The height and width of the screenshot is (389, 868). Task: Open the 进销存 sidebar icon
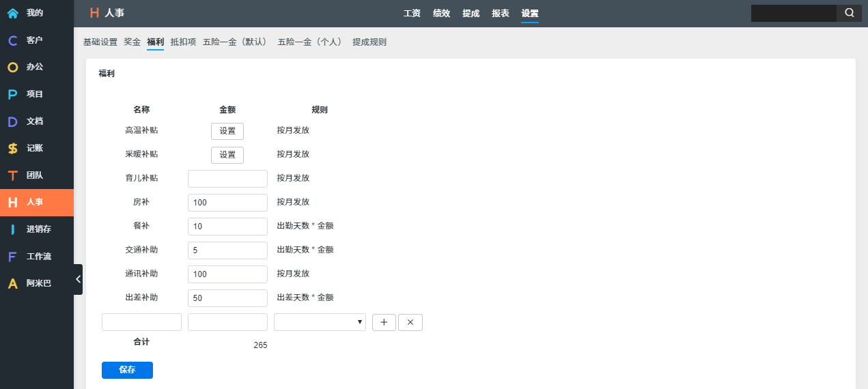click(x=12, y=229)
